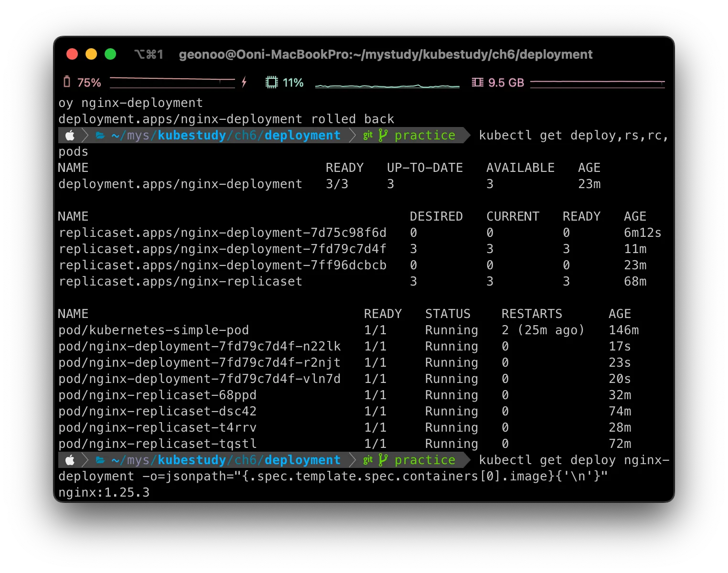The height and width of the screenshot is (573, 728).
Task: Click the -o=jsonpath command argument line
Action: point(333,477)
